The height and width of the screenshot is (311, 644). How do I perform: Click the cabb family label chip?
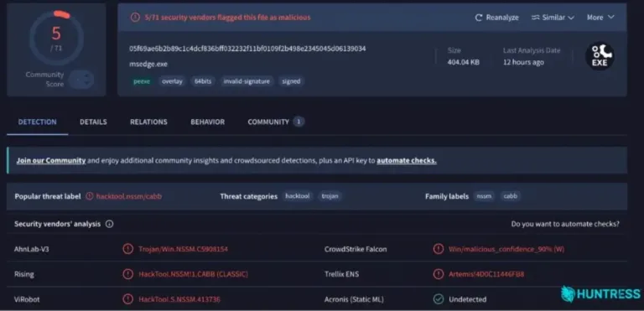point(511,196)
